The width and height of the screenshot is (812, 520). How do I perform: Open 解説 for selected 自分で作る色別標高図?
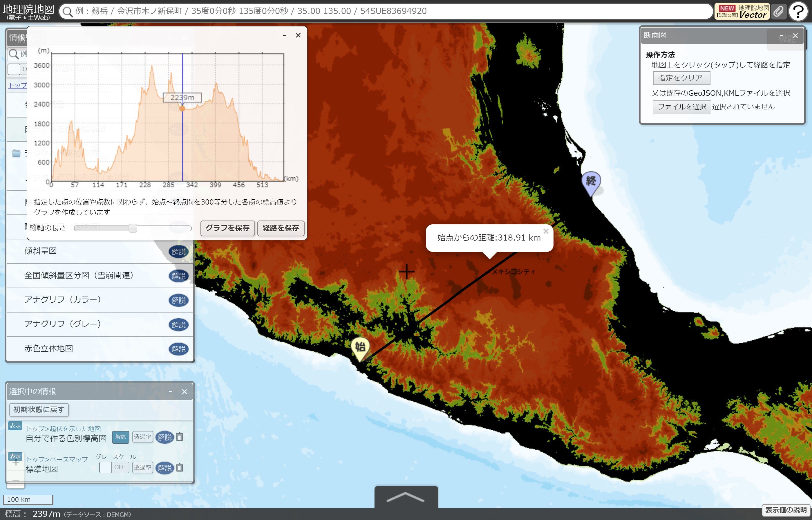164,437
